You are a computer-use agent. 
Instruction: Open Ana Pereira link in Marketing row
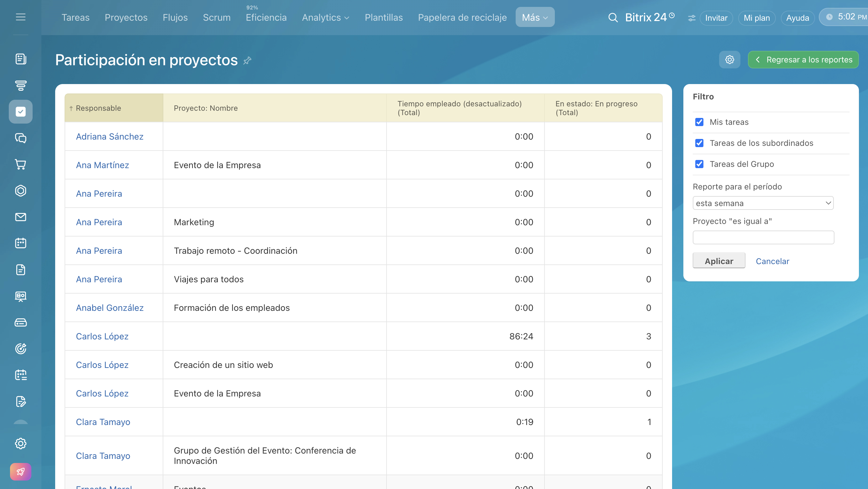tap(99, 222)
